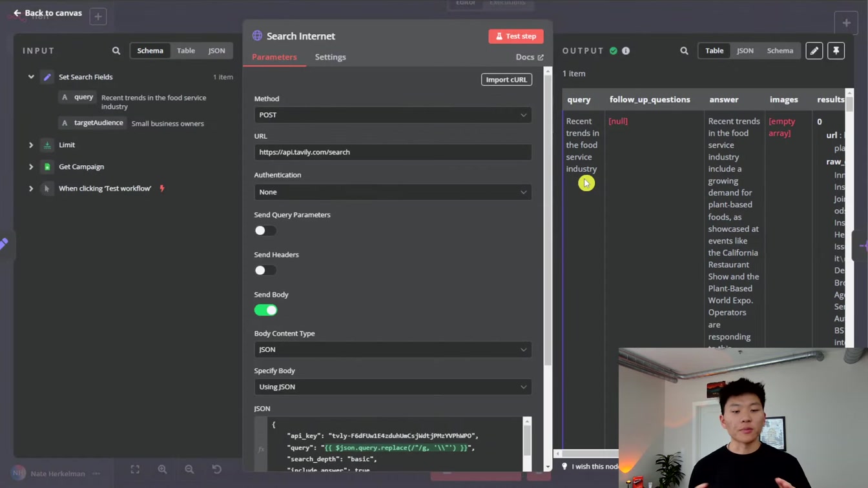The image size is (868, 488).
Task: Click the lightning trigger icon beside Test workflow
Action: tap(162, 188)
